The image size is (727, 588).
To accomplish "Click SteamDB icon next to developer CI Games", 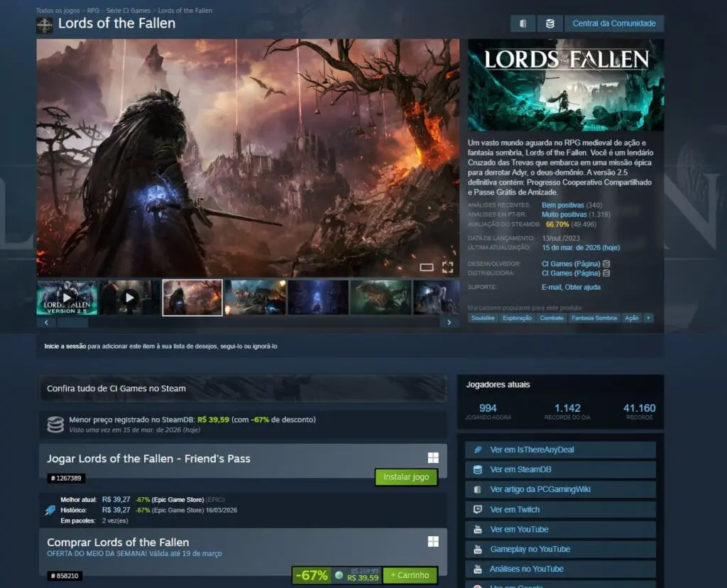I will (x=606, y=263).
